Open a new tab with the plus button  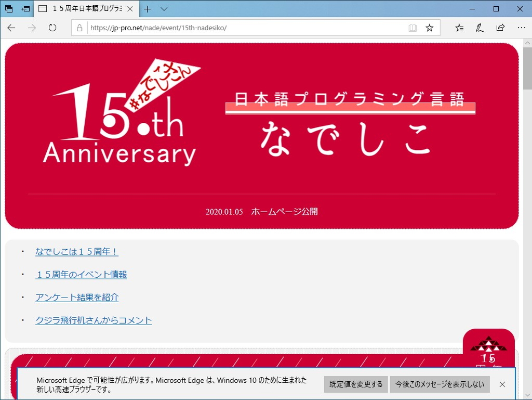click(148, 8)
